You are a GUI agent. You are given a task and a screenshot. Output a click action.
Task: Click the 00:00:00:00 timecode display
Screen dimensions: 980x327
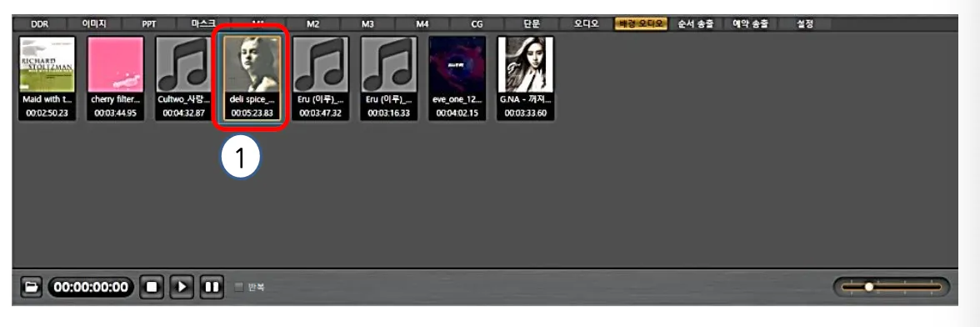[92, 288]
